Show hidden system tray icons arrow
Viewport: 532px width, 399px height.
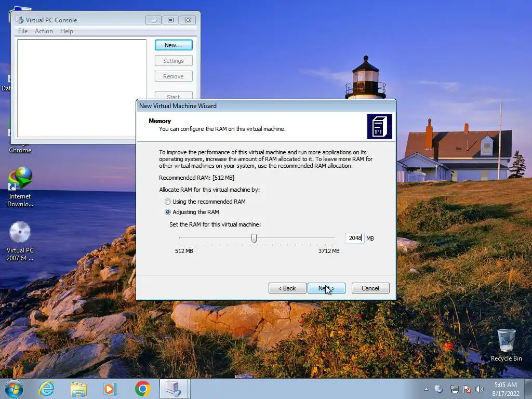pyautogui.click(x=426, y=389)
